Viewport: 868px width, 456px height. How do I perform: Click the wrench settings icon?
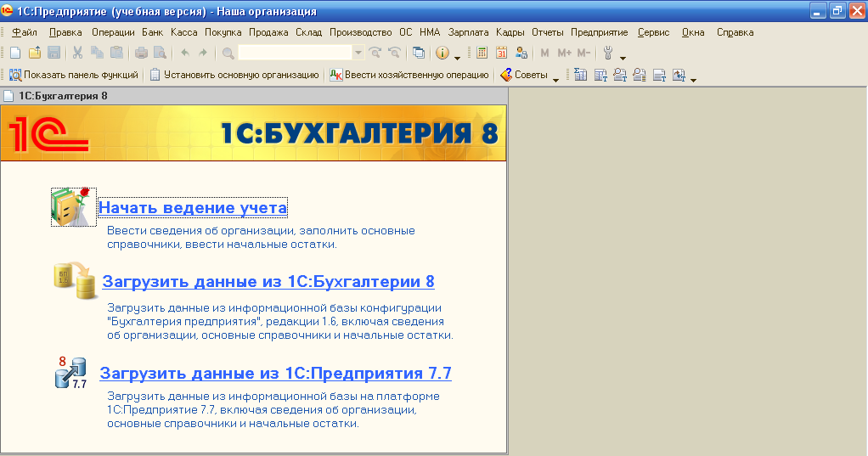click(608, 53)
